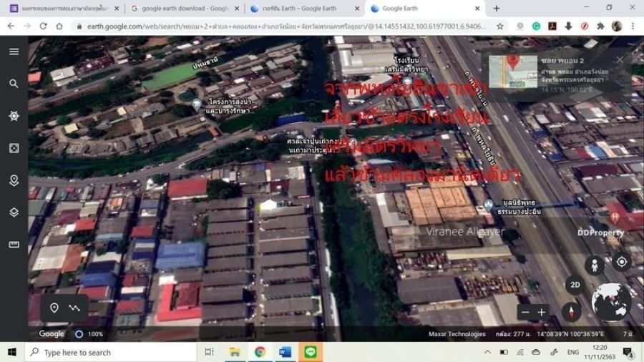Add a placemark with pin button
This screenshot has height=362, width=644.
54,308
